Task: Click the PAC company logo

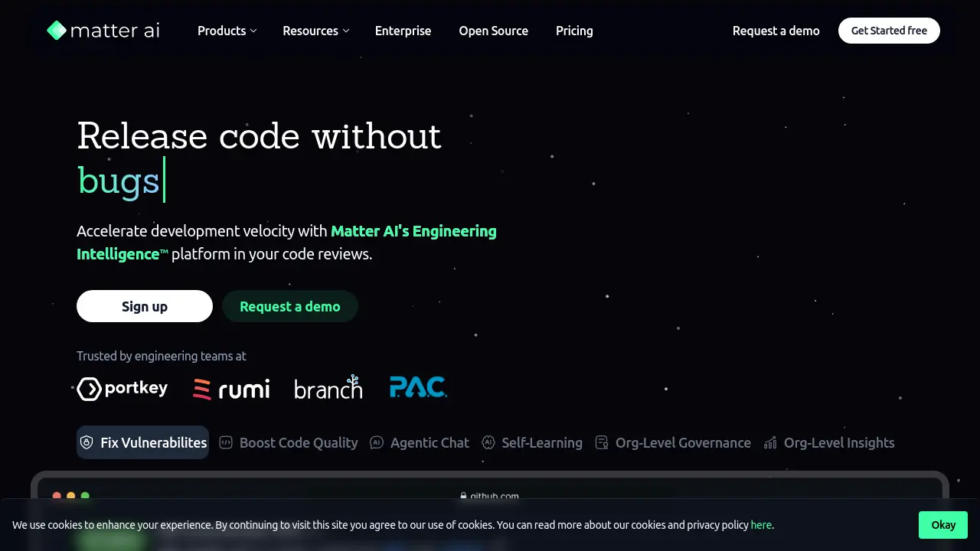Action: point(418,387)
